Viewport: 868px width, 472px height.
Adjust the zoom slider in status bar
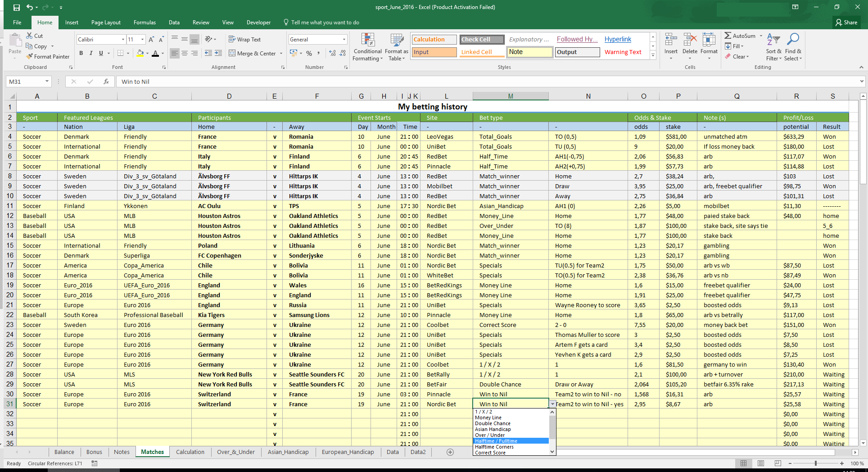point(815,463)
